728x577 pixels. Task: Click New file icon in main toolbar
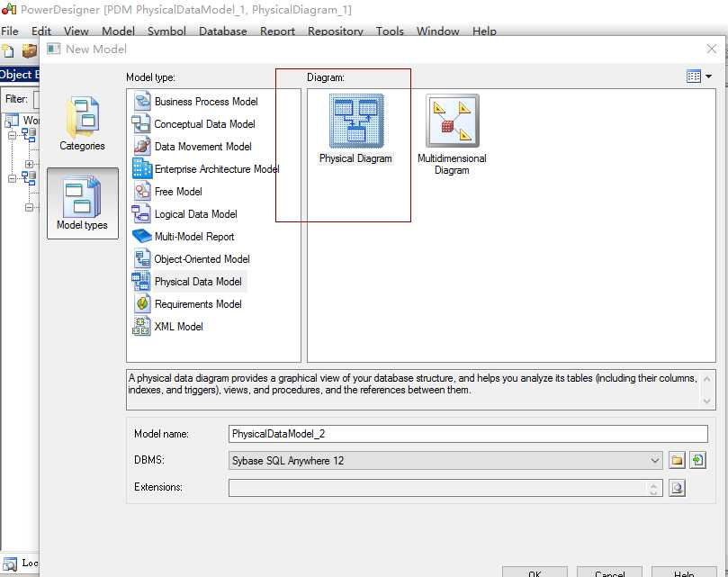[8, 50]
